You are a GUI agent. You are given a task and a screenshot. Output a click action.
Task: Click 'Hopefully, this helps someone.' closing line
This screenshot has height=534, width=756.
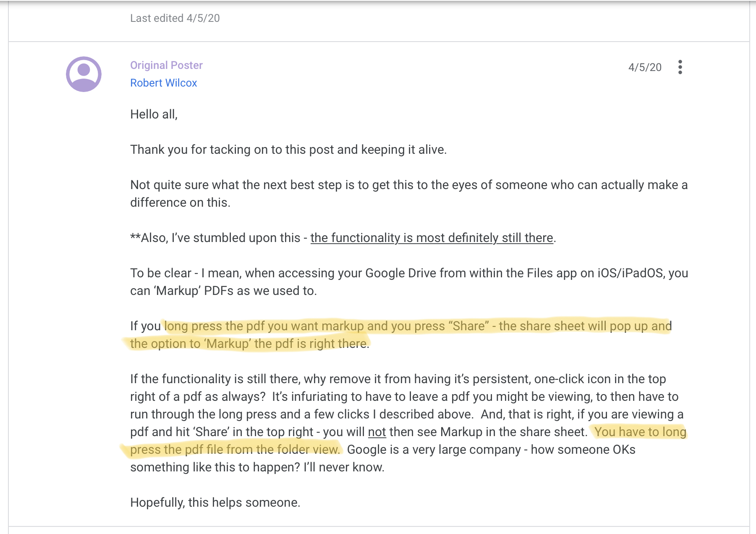pos(215,502)
